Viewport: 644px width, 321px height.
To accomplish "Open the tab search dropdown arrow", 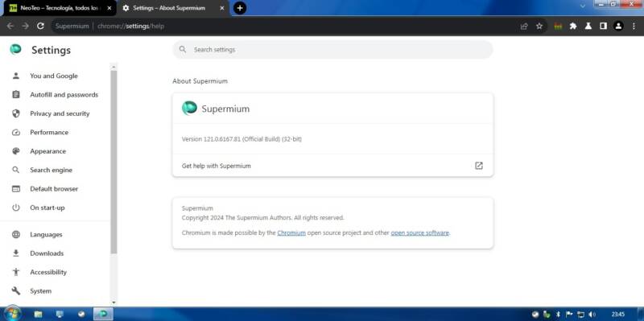I will point(582,6).
